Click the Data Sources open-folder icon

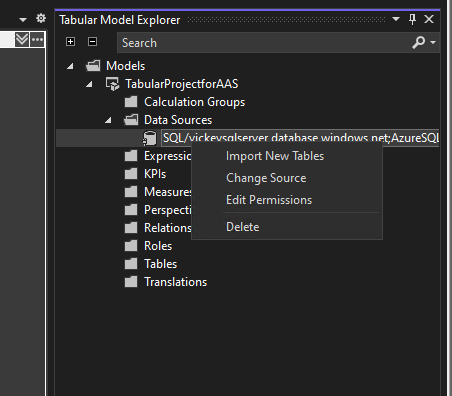point(131,120)
